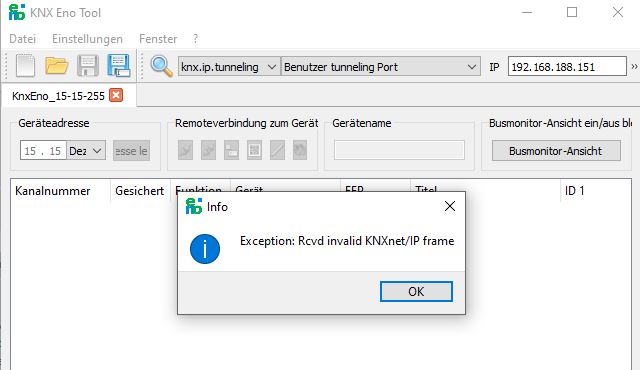Click the blue save-all floppy disk icon

(119, 66)
